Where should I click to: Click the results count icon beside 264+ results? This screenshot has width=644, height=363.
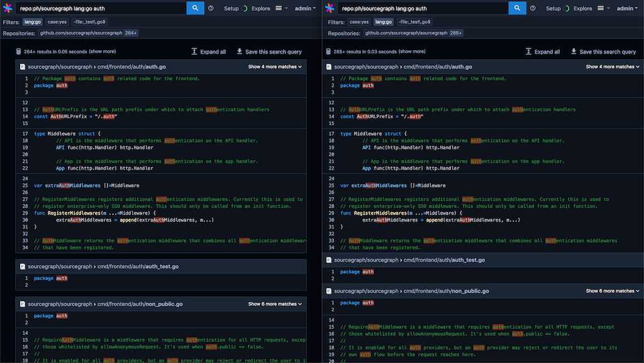(18, 52)
